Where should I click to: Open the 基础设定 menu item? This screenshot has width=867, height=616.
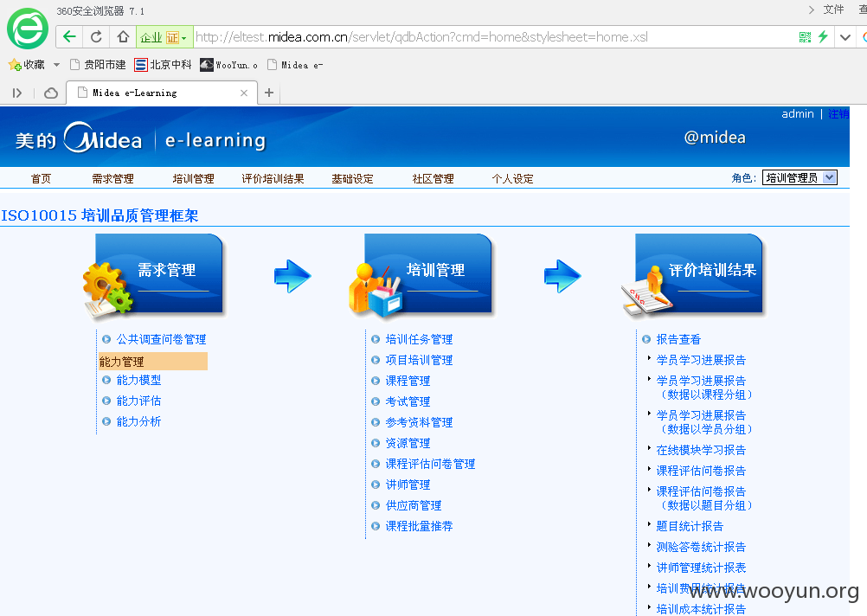pos(353,178)
